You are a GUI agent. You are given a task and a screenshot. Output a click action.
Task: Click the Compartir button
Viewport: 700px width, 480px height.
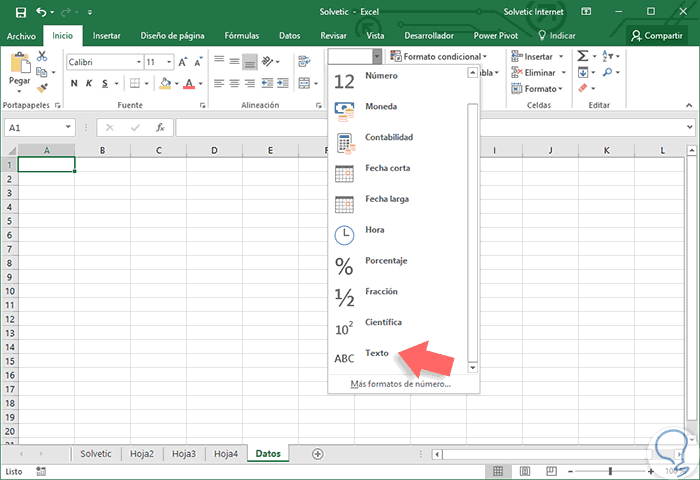click(x=656, y=35)
